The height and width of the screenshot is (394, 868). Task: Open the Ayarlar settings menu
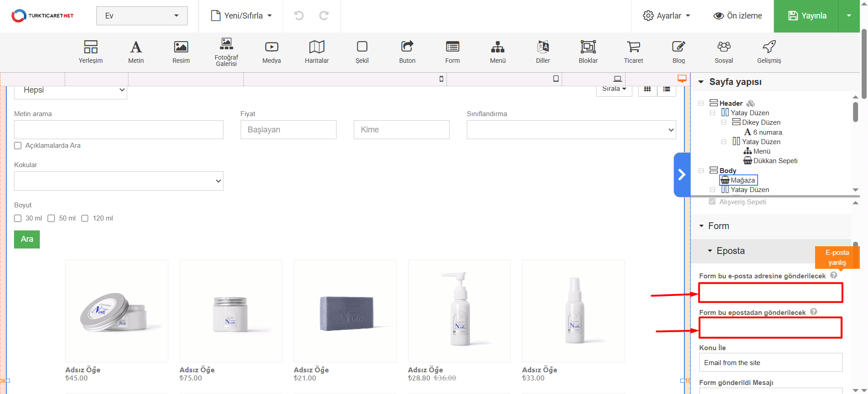[667, 16]
